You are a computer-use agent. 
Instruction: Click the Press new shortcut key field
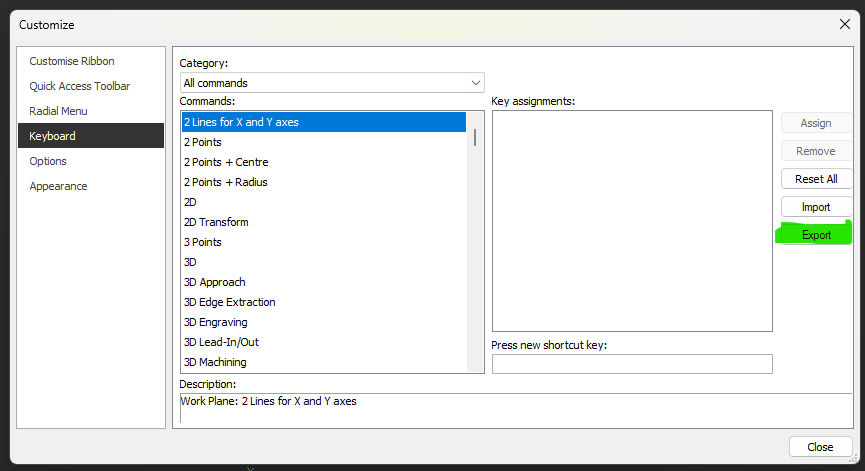click(631, 364)
